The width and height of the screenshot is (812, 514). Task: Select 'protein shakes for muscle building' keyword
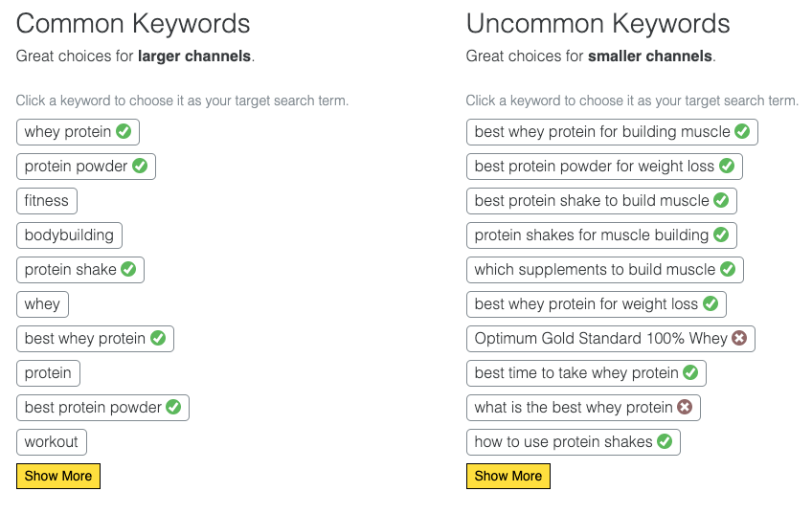[591, 235]
